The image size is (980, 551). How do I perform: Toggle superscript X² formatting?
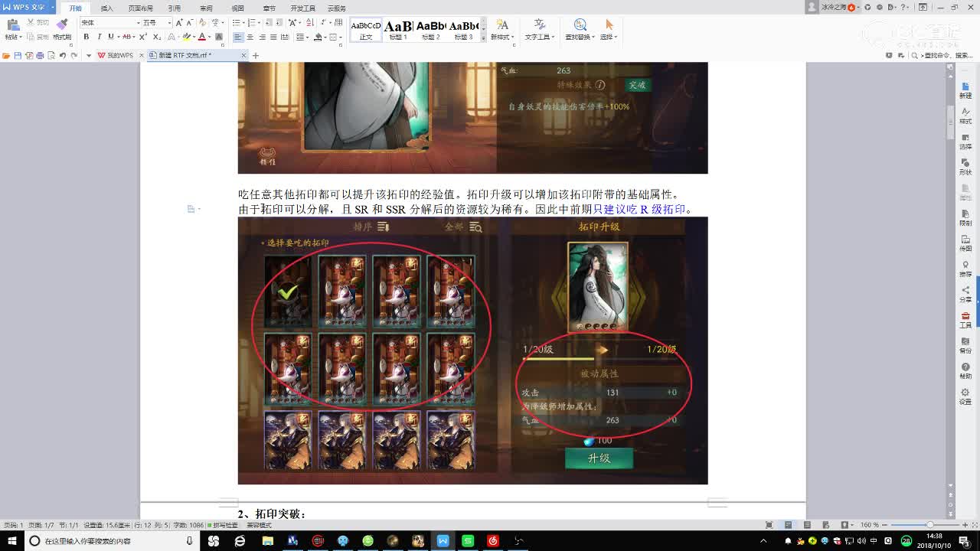tap(143, 37)
